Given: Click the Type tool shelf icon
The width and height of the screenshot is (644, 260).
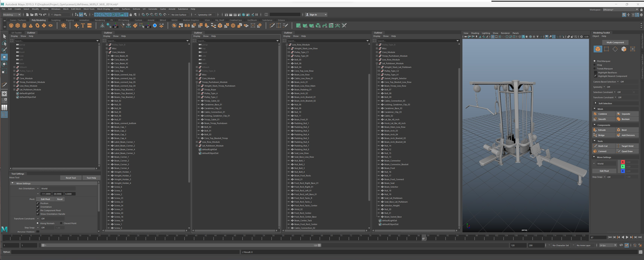Looking at the screenshot, I should coord(83,25).
